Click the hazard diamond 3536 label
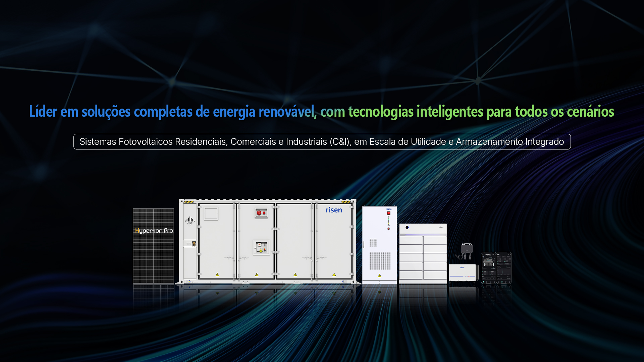 pos(190,221)
